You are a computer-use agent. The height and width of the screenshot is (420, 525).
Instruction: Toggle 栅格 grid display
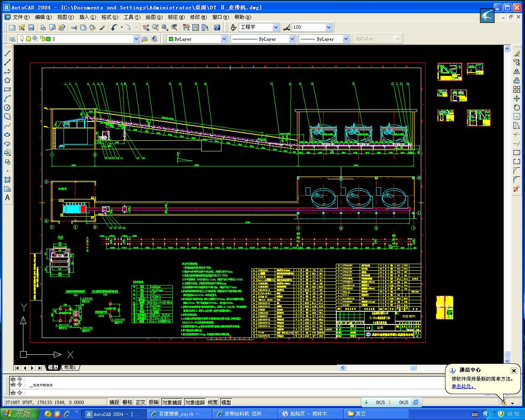127,402
